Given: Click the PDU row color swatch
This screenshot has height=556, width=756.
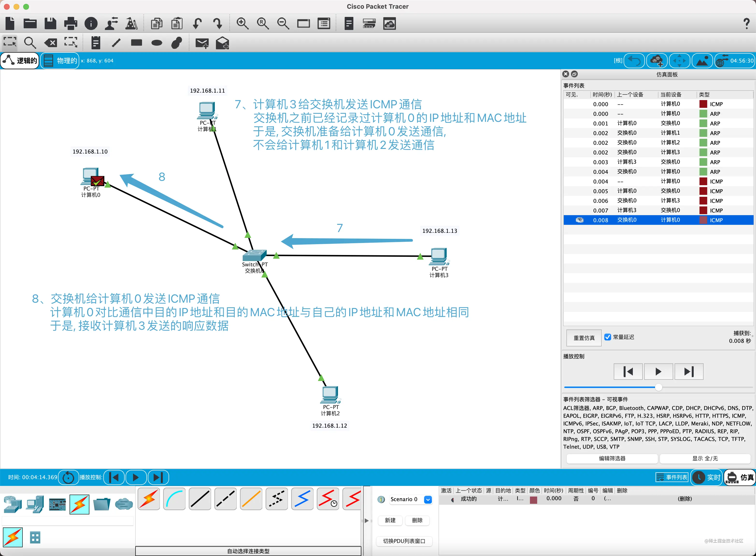Looking at the screenshot, I should [x=533, y=500].
